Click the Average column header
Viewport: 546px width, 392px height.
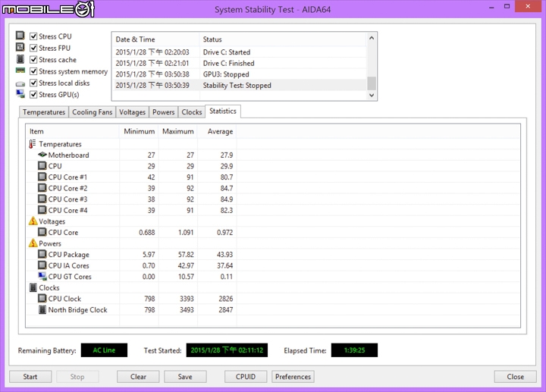coord(217,131)
